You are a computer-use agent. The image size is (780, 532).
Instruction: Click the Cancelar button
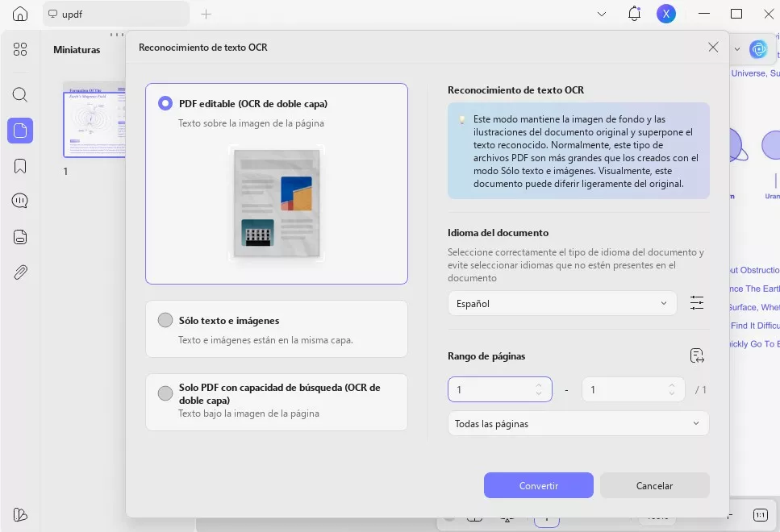pos(654,485)
